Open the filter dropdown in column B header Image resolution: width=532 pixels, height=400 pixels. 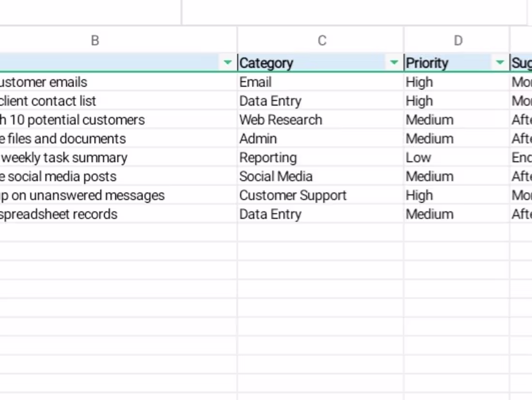[228, 62]
